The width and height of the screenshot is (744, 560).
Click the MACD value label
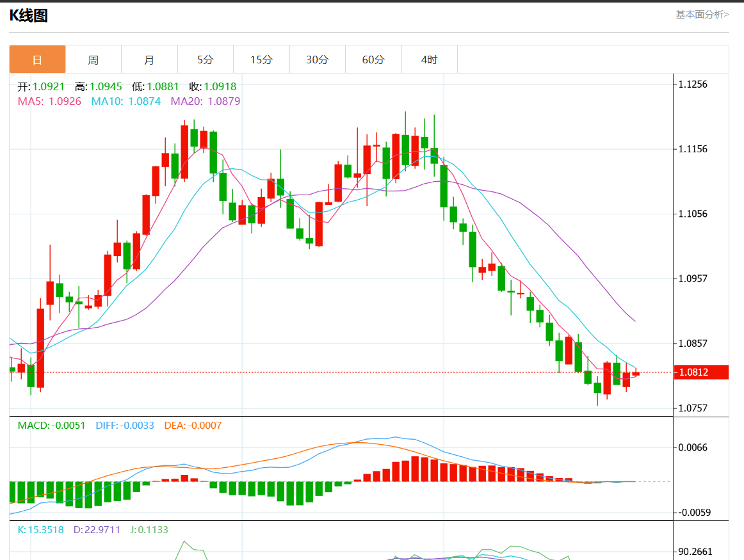(51, 425)
